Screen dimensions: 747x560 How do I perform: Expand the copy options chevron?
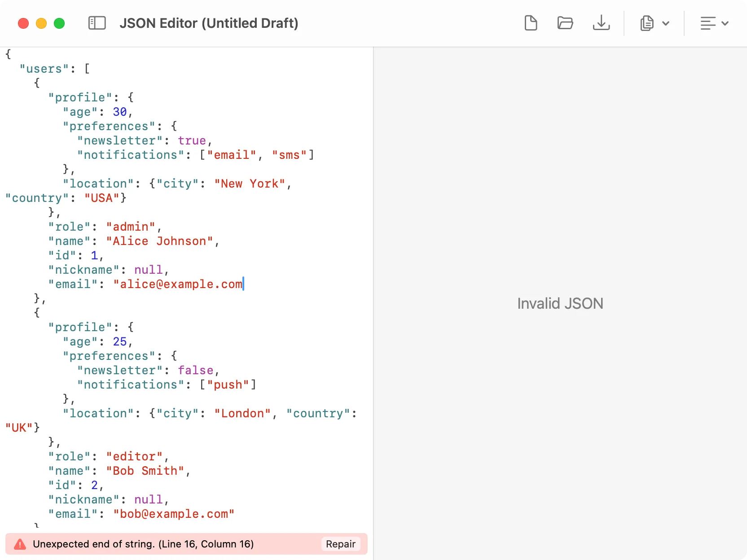click(x=666, y=23)
